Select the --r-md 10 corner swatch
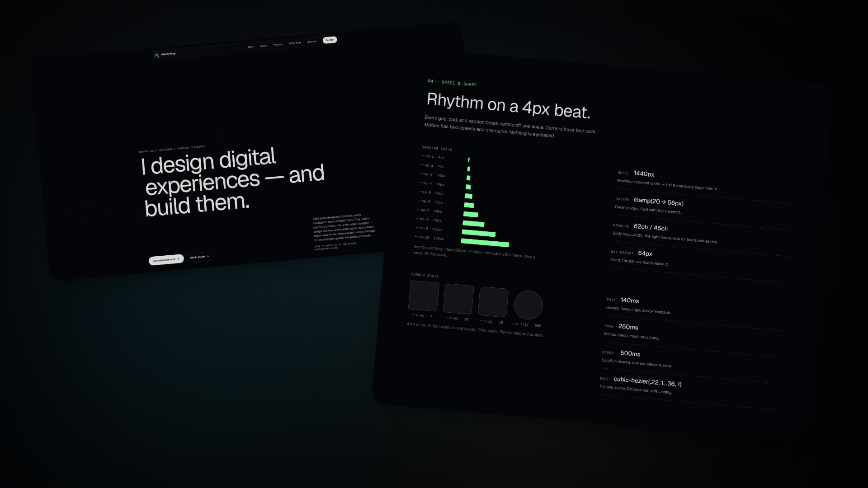 click(458, 299)
